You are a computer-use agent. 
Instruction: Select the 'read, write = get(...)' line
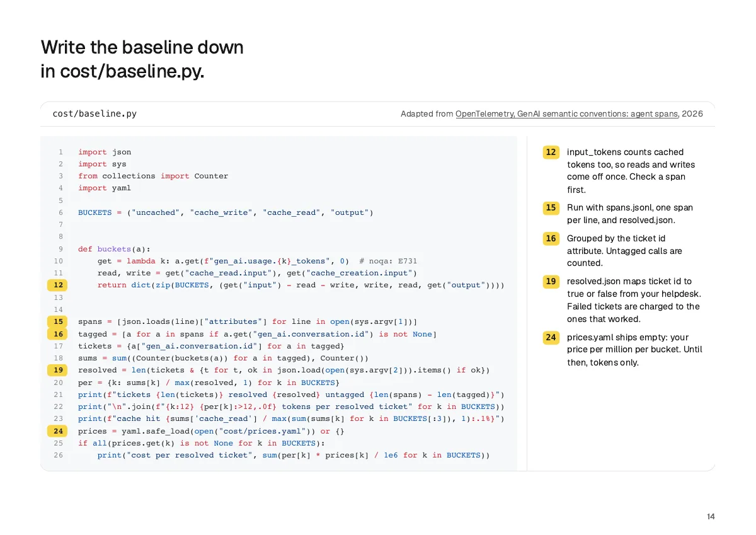tap(257, 273)
